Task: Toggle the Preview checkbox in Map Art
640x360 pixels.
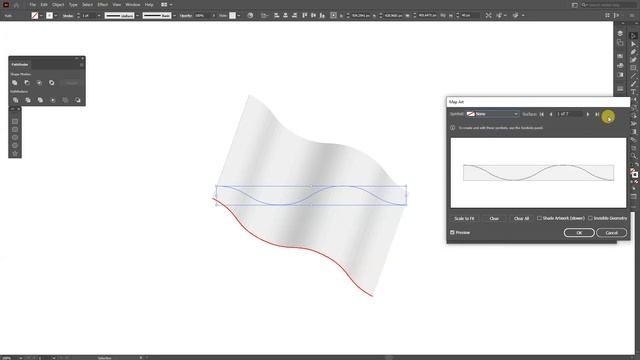Action: pyautogui.click(x=452, y=233)
